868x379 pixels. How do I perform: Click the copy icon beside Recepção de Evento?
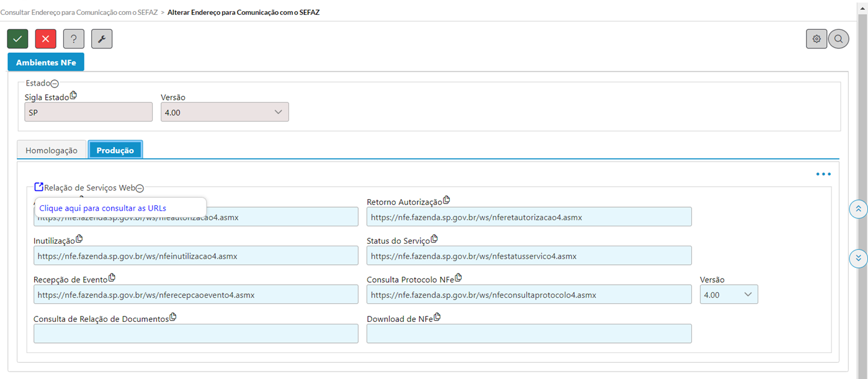tap(112, 277)
